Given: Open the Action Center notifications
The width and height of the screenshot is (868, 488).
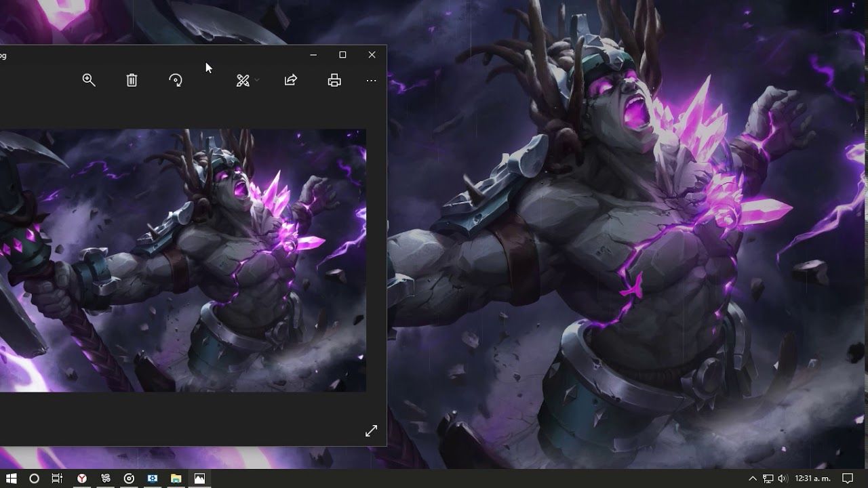Looking at the screenshot, I should [x=848, y=479].
